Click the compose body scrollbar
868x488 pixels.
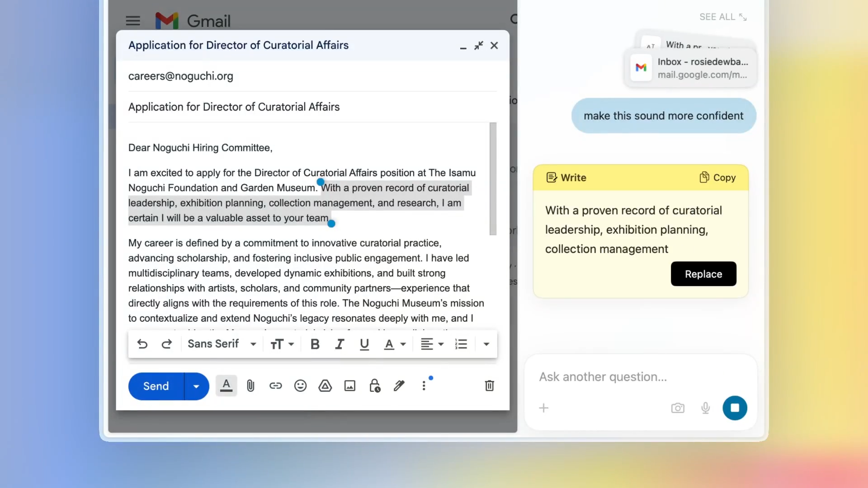click(x=493, y=179)
